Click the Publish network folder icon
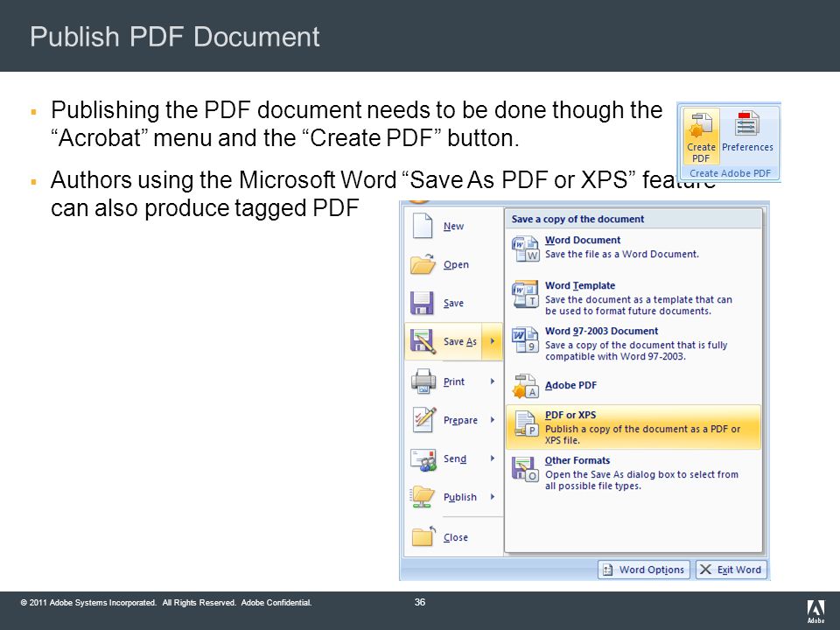The width and height of the screenshot is (840, 630). [x=423, y=497]
